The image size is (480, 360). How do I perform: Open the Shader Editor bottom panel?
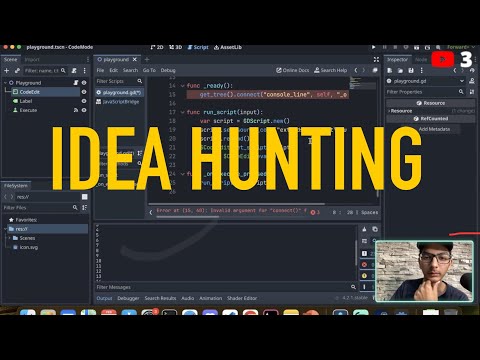pyautogui.click(x=242, y=298)
